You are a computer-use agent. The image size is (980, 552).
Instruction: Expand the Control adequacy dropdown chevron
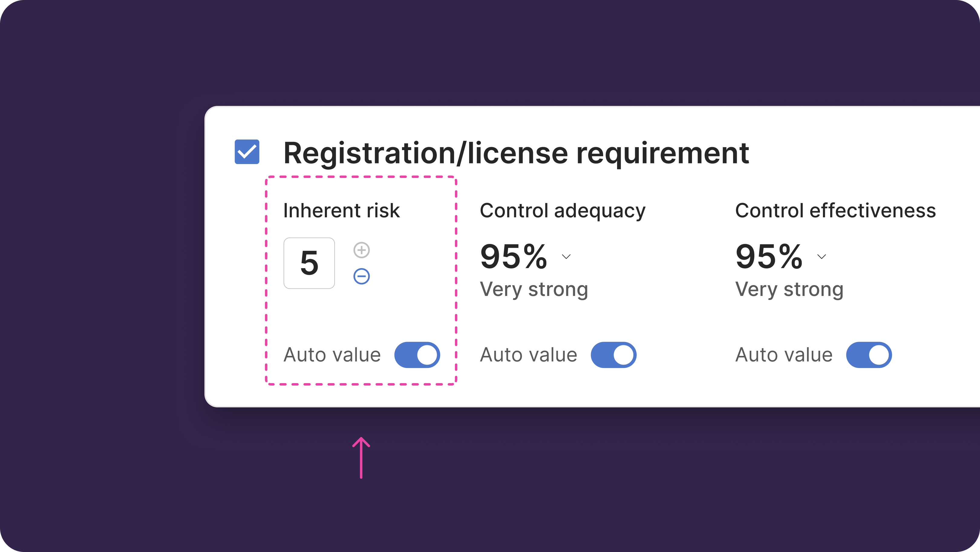pos(566,257)
